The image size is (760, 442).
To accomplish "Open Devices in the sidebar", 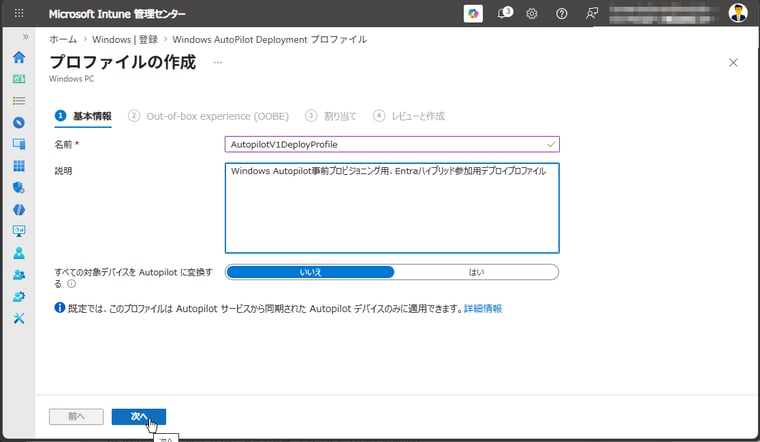I will [19, 144].
